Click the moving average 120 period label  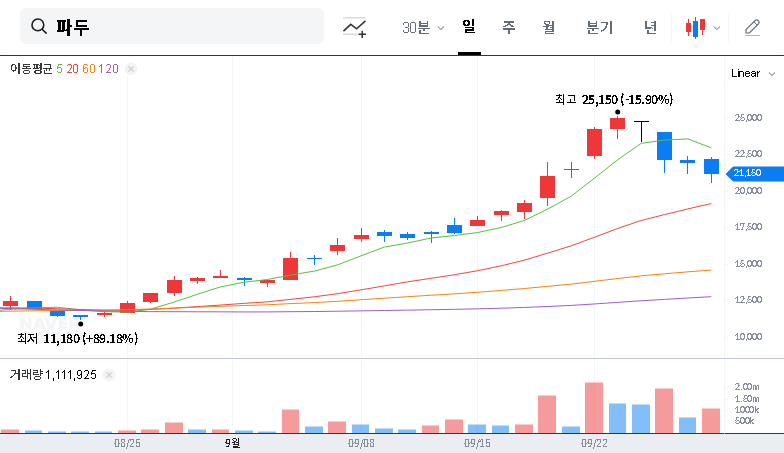108,69
